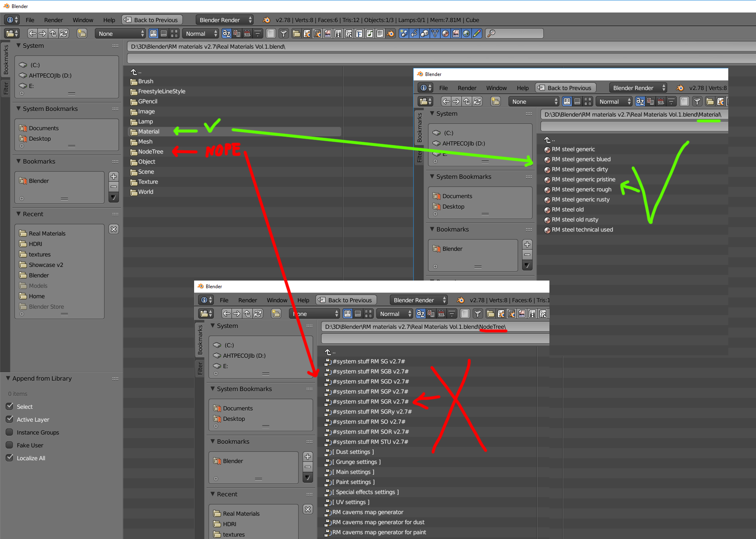Clear the Recent list with the X button on the far left
Screen dimensions: 756x539
(x=114, y=229)
